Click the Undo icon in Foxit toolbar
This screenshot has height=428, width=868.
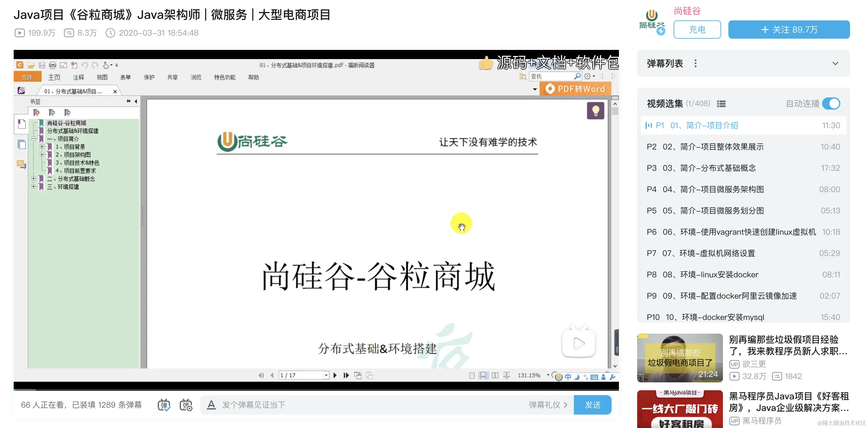click(x=85, y=65)
